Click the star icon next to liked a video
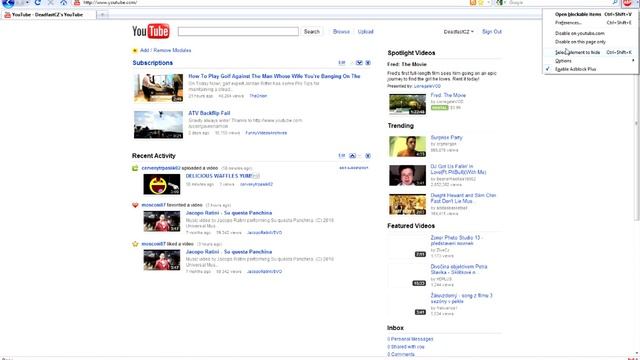Screen dimensions: 640x360 click(x=135, y=244)
